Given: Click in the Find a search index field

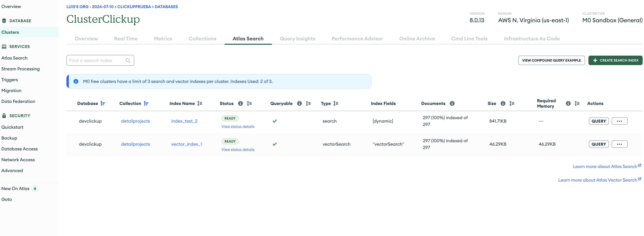Looking at the screenshot, I should click(x=96, y=61).
